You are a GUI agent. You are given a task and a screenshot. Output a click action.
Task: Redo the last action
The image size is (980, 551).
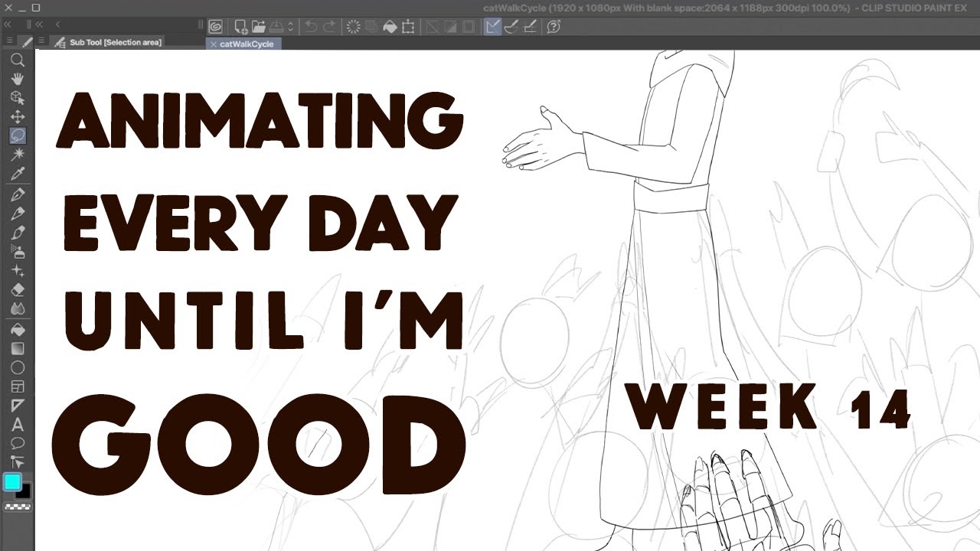pos(329,27)
